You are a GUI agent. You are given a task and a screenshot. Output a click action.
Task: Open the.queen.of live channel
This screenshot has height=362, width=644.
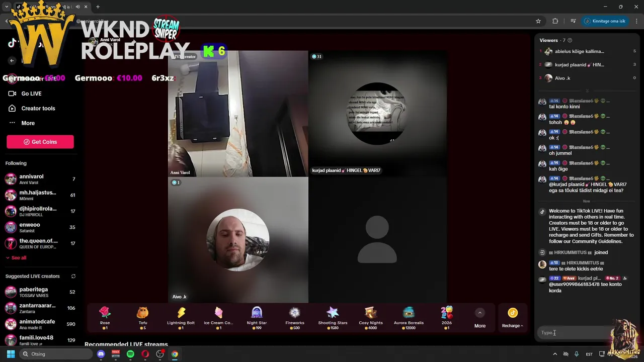pos(40,243)
